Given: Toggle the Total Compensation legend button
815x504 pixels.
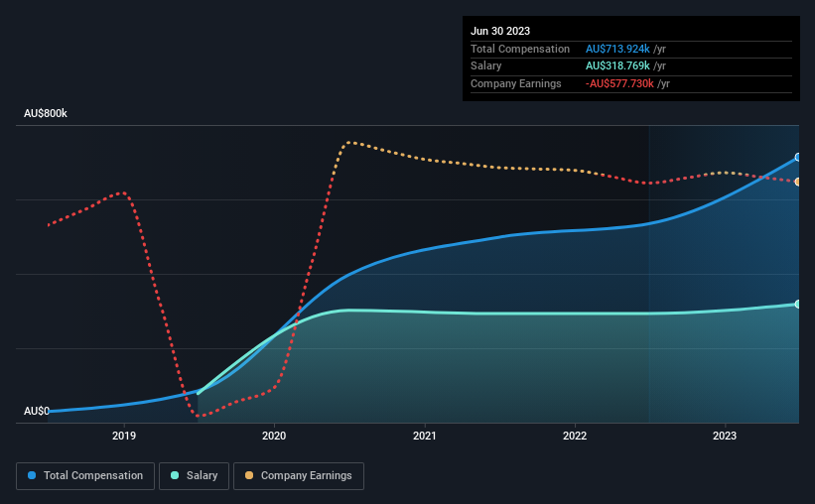Looking at the screenshot, I should point(85,476).
